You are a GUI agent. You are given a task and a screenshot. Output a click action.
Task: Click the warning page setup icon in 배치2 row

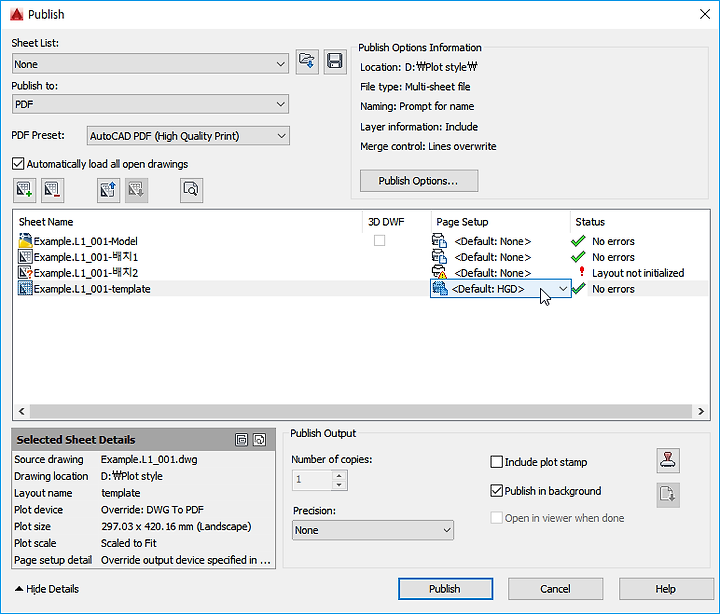click(439, 272)
